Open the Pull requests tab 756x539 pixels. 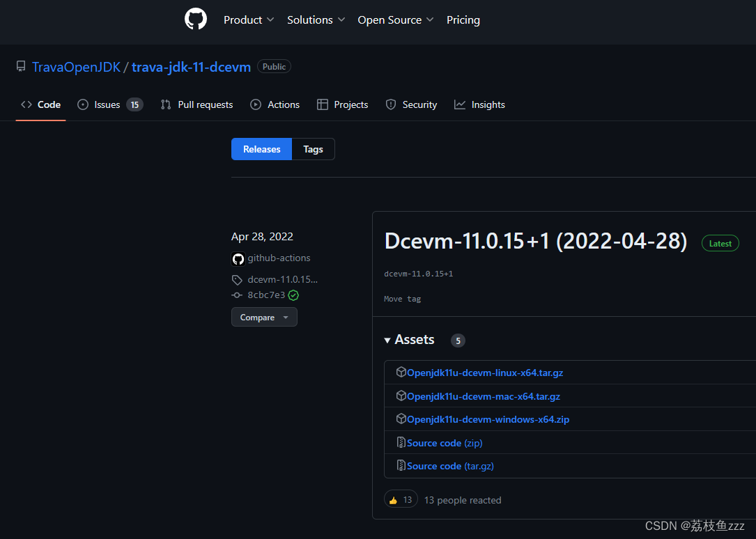tap(196, 104)
